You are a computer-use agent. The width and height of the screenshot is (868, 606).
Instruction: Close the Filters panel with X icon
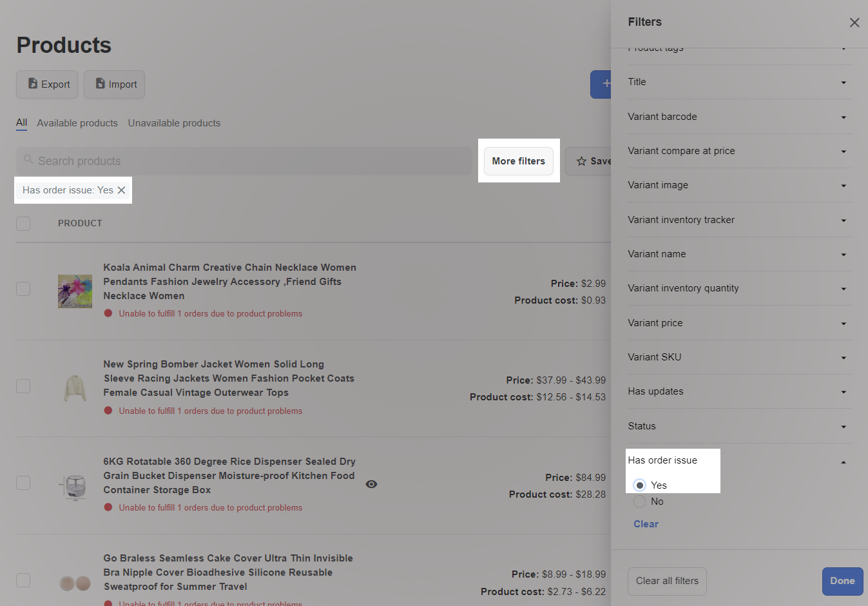(854, 23)
